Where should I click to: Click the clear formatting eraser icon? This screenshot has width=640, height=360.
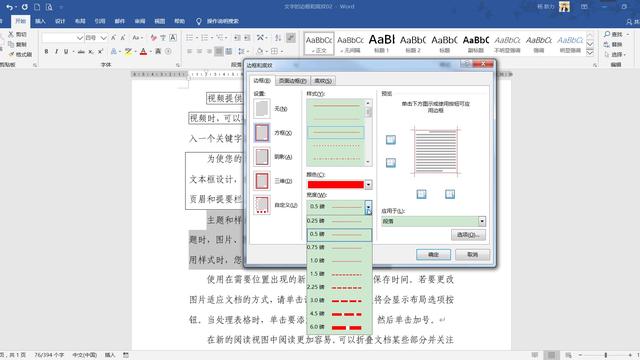pyautogui.click(x=153, y=38)
